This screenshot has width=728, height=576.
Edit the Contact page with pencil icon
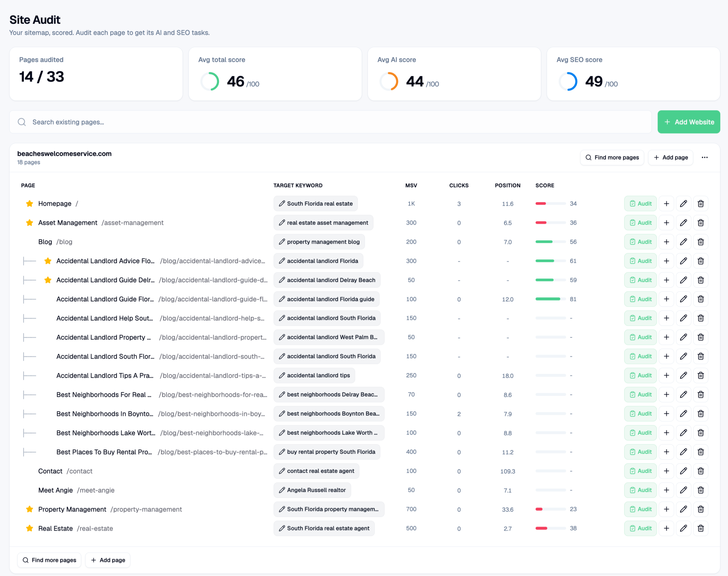click(x=683, y=471)
